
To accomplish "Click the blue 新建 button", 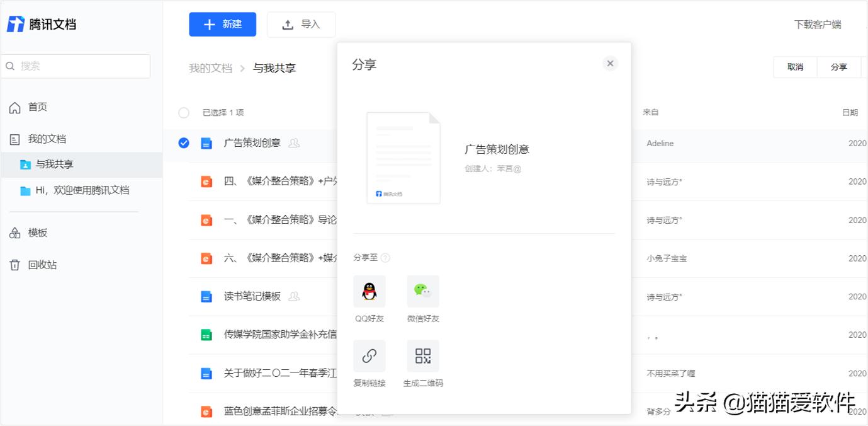I will click(222, 24).
